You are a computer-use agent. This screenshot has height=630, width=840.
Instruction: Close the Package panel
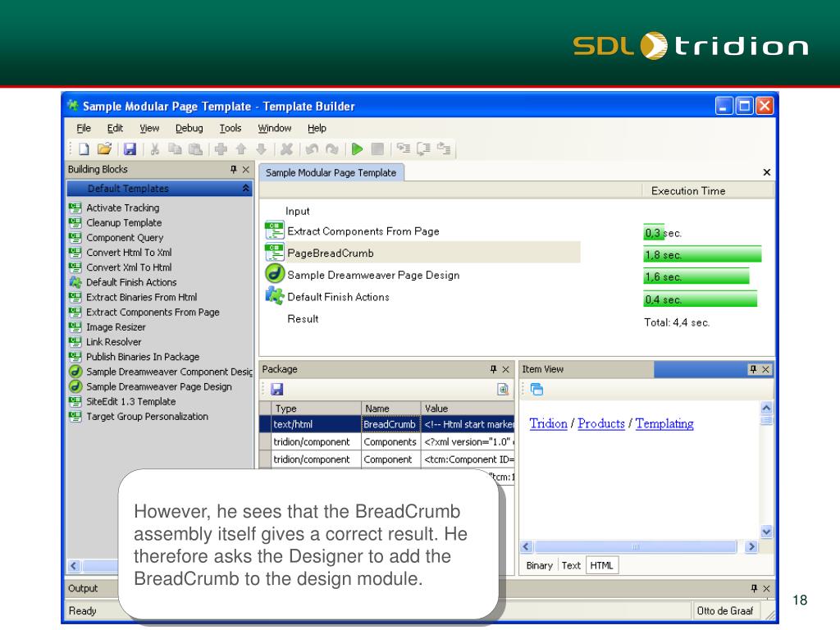click(x=505, y=369)
